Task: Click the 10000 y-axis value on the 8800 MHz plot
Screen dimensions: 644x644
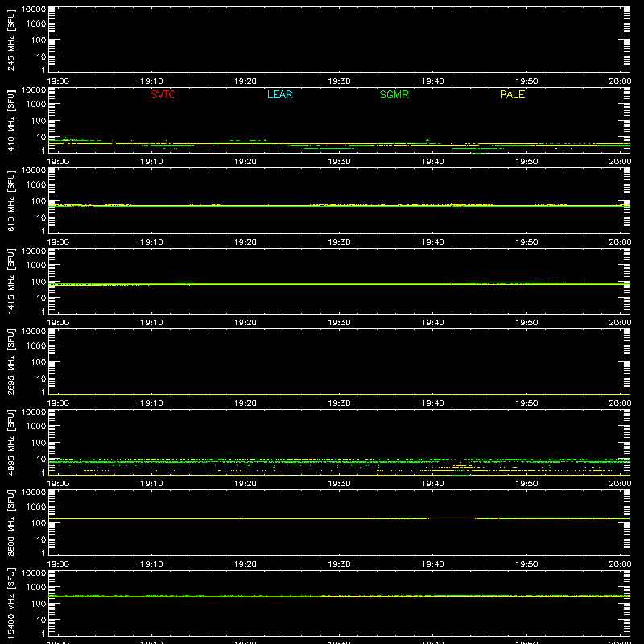Action: coord(34,493)
